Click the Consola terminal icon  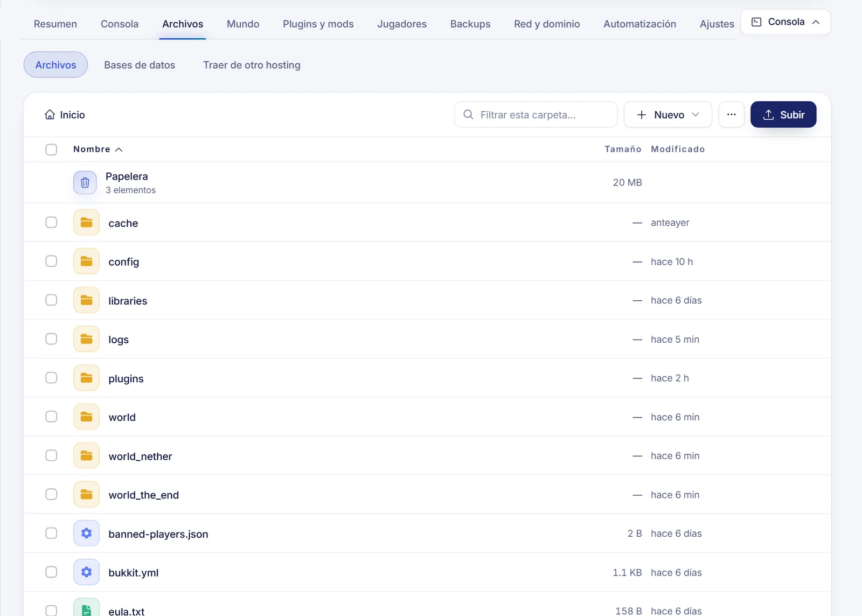click(756, 22)
